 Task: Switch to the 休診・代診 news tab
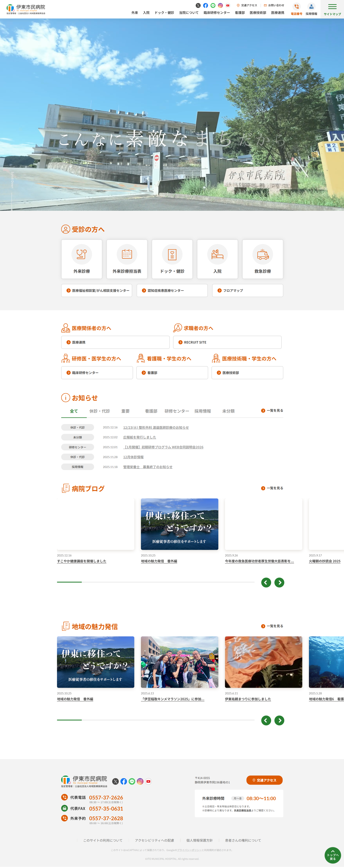99,411
